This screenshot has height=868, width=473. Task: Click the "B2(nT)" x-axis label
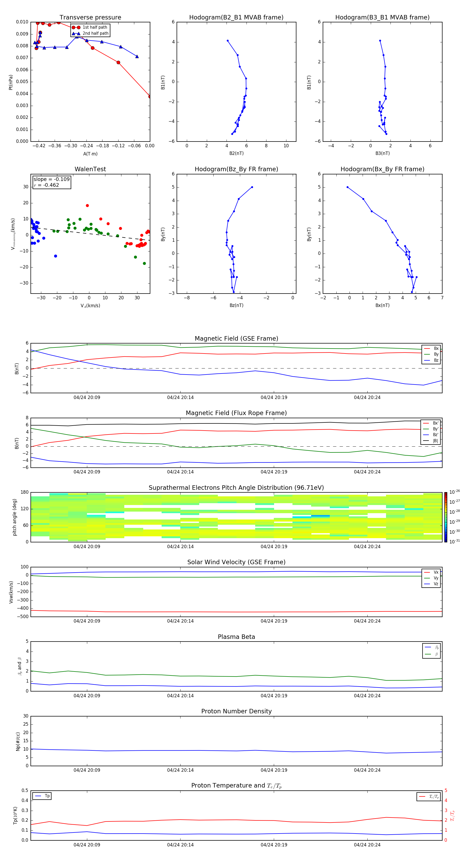(x=236, y=154)
